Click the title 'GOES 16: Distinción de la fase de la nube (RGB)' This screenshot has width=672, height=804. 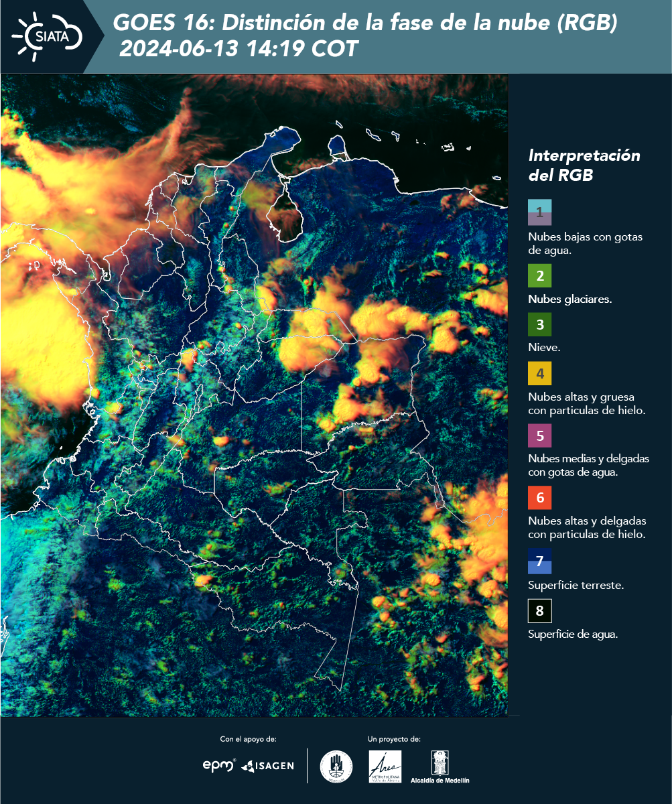[x=365, y=23]
